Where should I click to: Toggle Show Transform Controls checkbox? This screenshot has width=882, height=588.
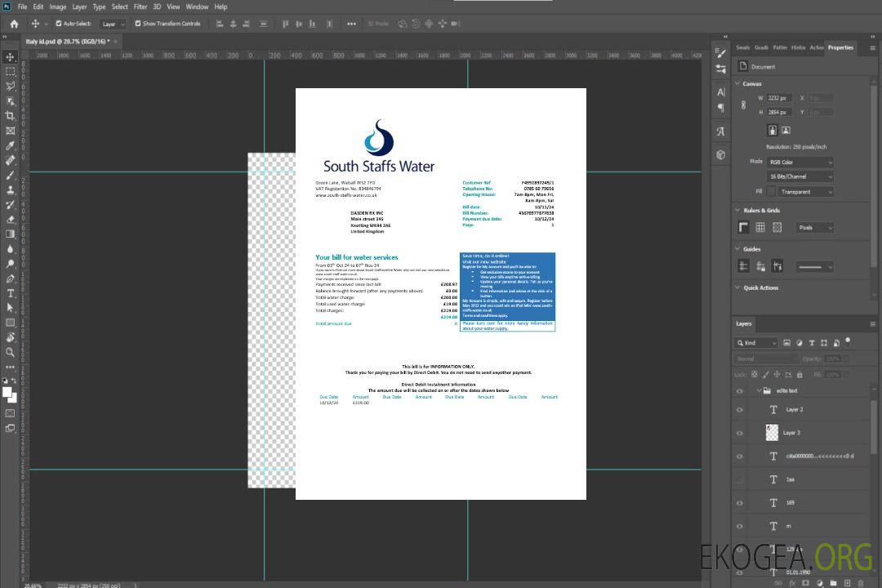[x=138, y=24]
